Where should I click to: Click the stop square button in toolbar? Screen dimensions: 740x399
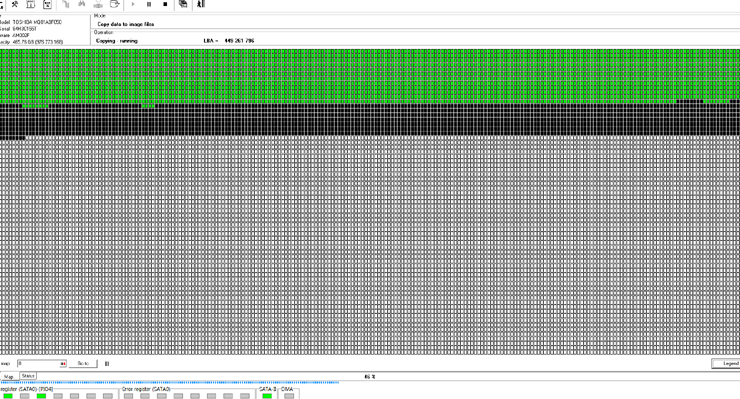(x=165, y=4)
